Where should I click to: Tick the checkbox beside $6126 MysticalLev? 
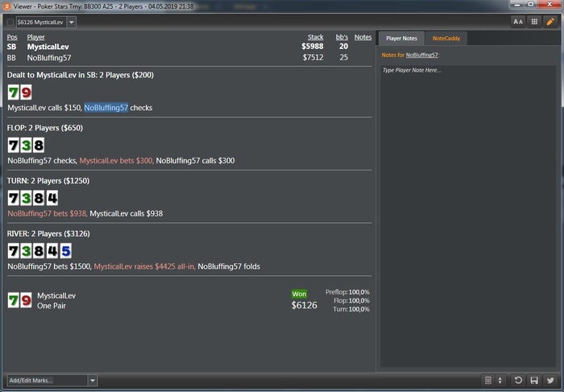tap(10, 23)
